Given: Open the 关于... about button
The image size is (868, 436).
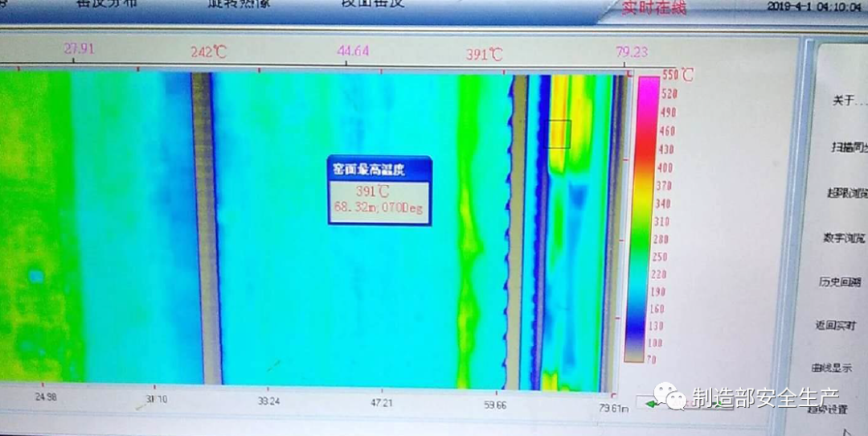Looking at the screenshot, I should pos(843,101).
